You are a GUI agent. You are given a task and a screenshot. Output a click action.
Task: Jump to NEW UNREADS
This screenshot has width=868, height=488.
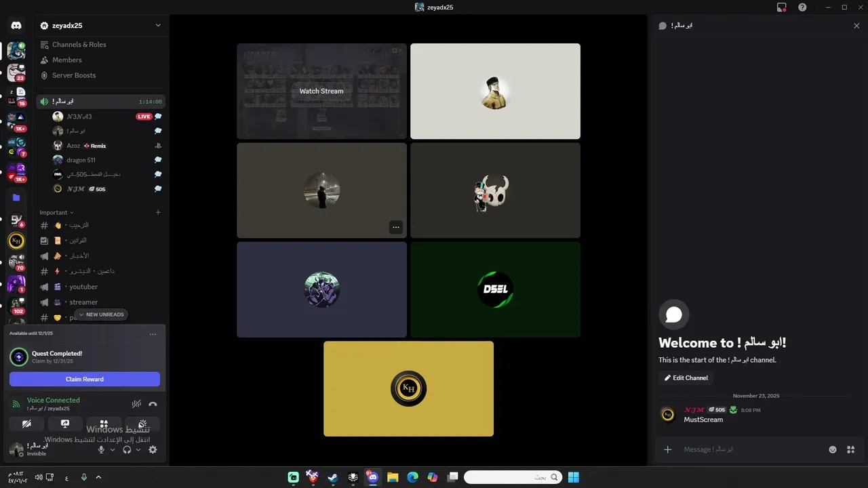click(101, 314)
